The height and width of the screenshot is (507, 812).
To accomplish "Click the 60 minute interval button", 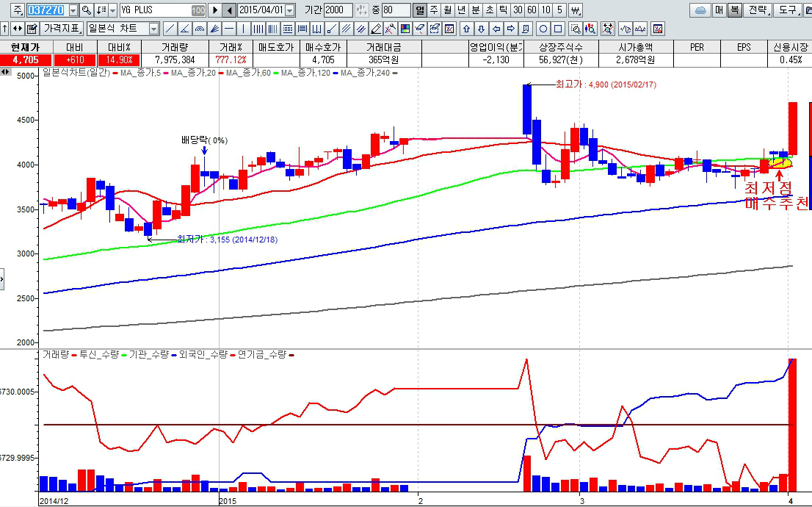I will pyautogui.click(x=531, y=10).
